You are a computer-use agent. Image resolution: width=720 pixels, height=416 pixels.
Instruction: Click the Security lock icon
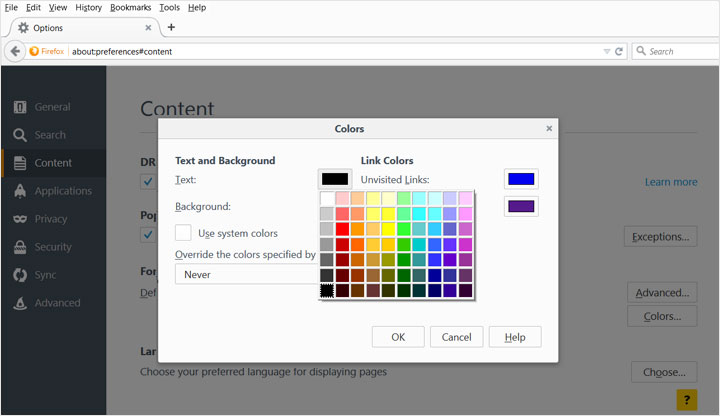pyautogui.click(x=20, y=247)
